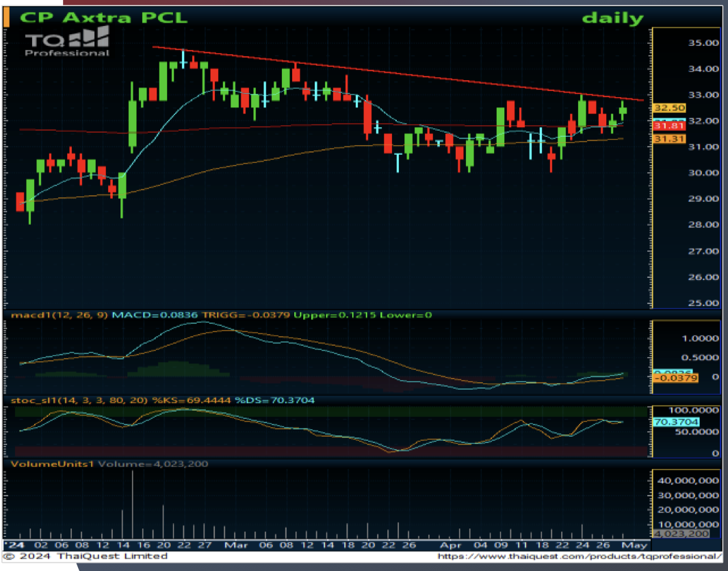The image size is (728, 571).
Task: Click the 35.00 price axis label
Action: [703, 43]
